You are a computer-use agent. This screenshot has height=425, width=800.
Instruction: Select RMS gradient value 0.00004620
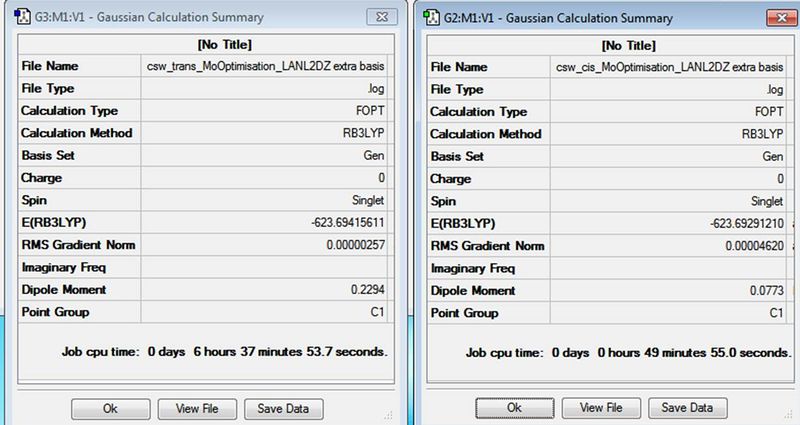[755, 246]
